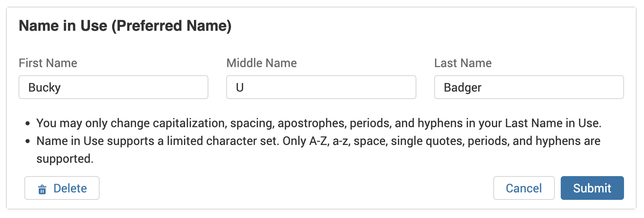Click the Last Name label

[x=463, y=63]
